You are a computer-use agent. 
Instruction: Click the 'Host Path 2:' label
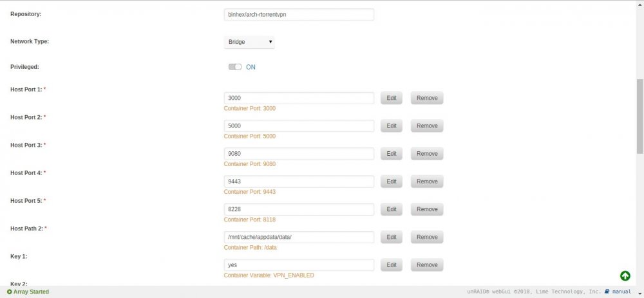[x=26, y=228]
